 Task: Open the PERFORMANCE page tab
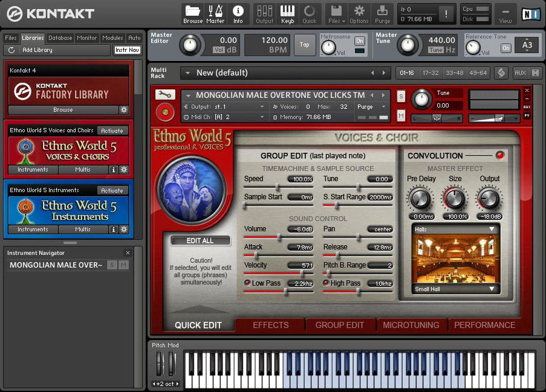pos(484,325)
